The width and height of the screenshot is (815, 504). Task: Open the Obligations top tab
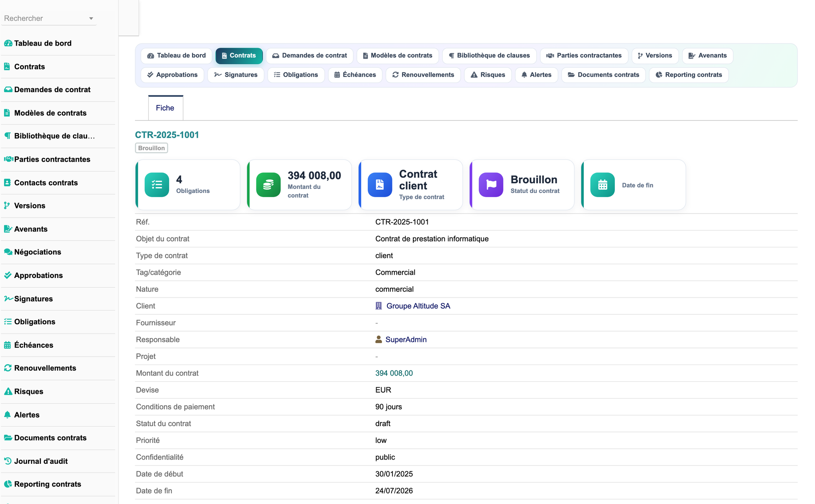pyautogui.click(x=296, y=75)
